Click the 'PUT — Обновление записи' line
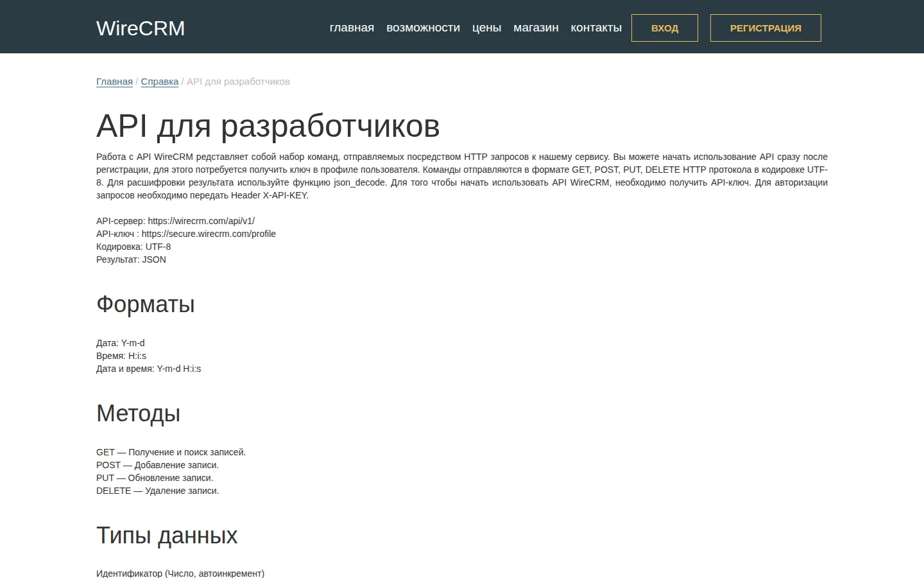This screenshot has height=578, width=924. point(155,478)
